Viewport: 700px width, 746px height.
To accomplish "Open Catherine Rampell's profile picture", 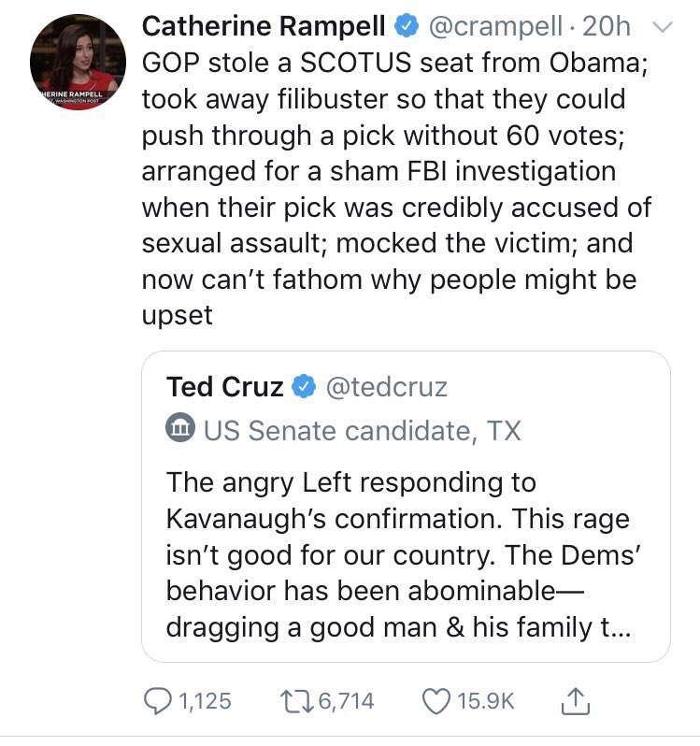I will click(79, 62).
